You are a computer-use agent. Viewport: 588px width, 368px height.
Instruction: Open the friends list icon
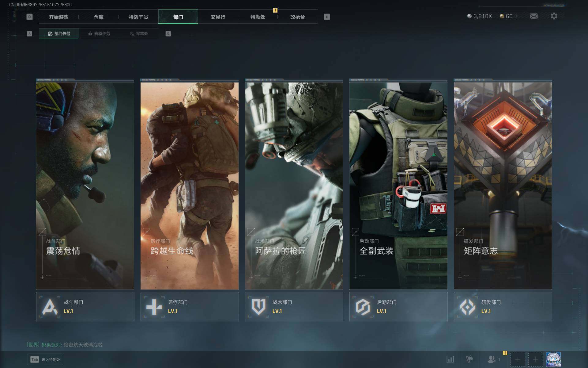click(492, 359)
